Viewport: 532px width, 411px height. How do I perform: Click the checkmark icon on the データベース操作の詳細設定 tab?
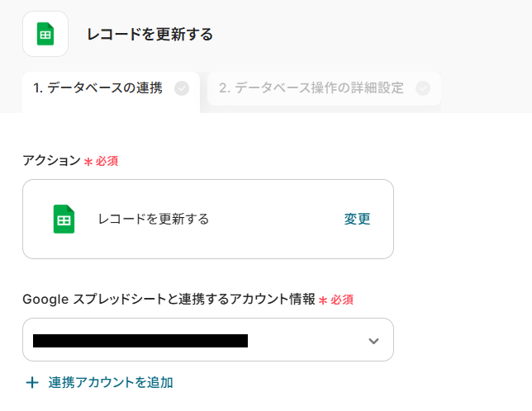pyautogui.click(x=423, y=88)
